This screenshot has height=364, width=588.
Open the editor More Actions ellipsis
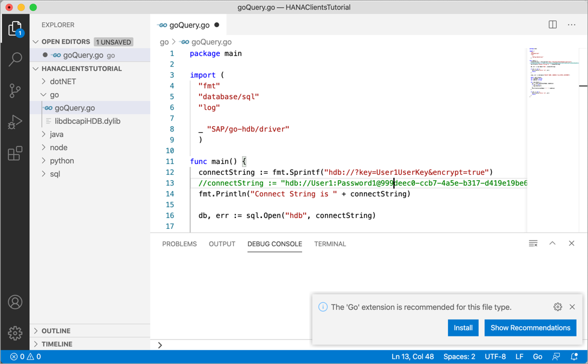click(572, 25)
